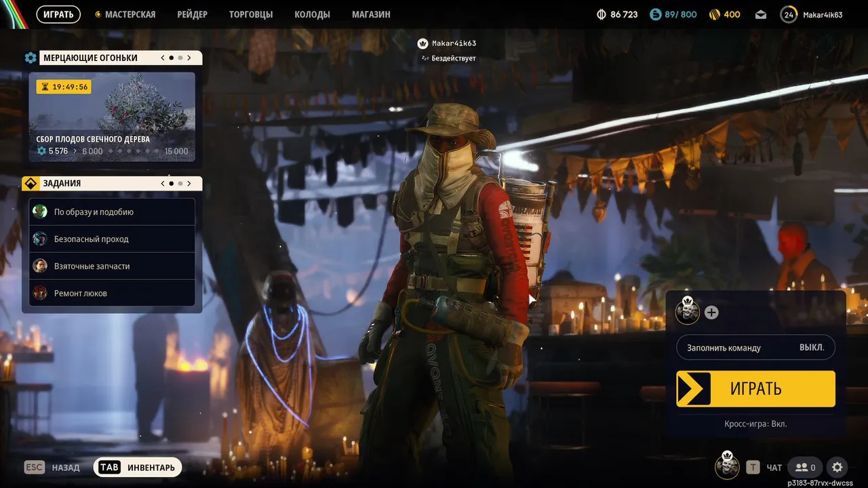868x488 pixels.
Task: Select the Играть tab in top bar
Action: pyautogui.click(x=58, y=14)
